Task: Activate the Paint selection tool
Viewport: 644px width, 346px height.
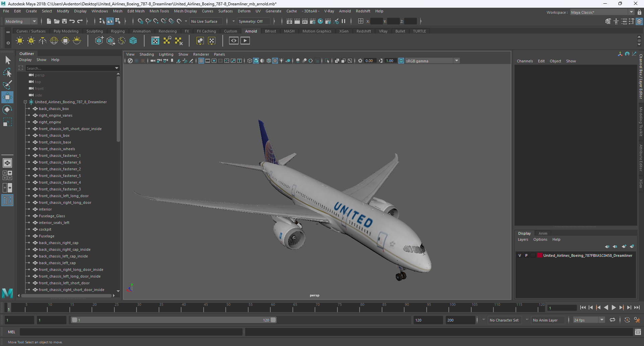Action: point(7,85)
